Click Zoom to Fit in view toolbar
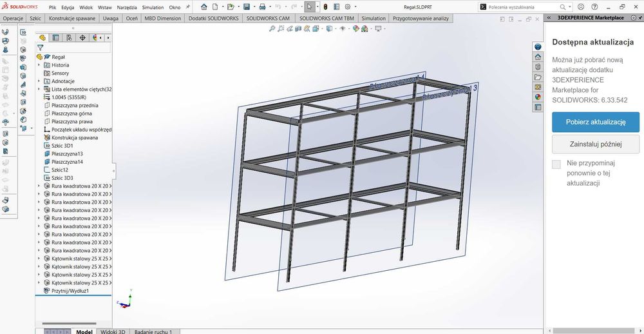Image resolution: width=644 pixels, height=334 pixels. (x=272, y=28)
